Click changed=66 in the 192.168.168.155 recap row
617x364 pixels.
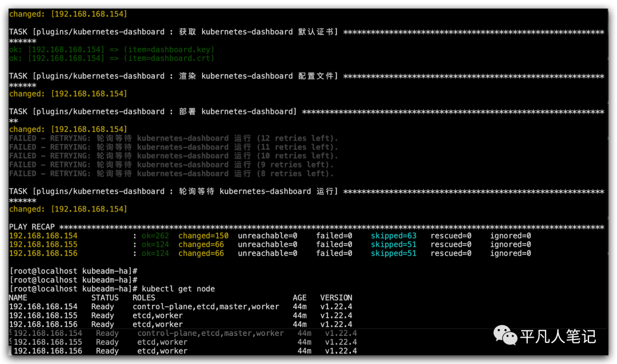click(201, 245)
